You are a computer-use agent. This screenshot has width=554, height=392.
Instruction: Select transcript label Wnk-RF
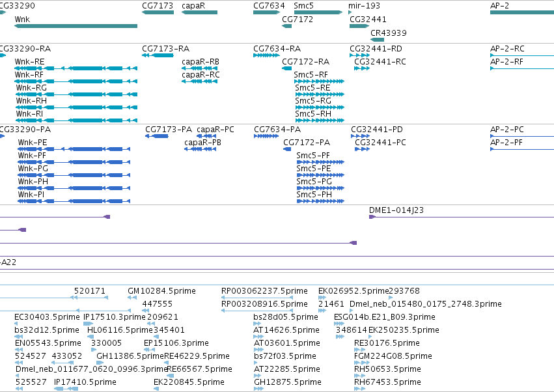pyautogui.click(x=29, y=75)
